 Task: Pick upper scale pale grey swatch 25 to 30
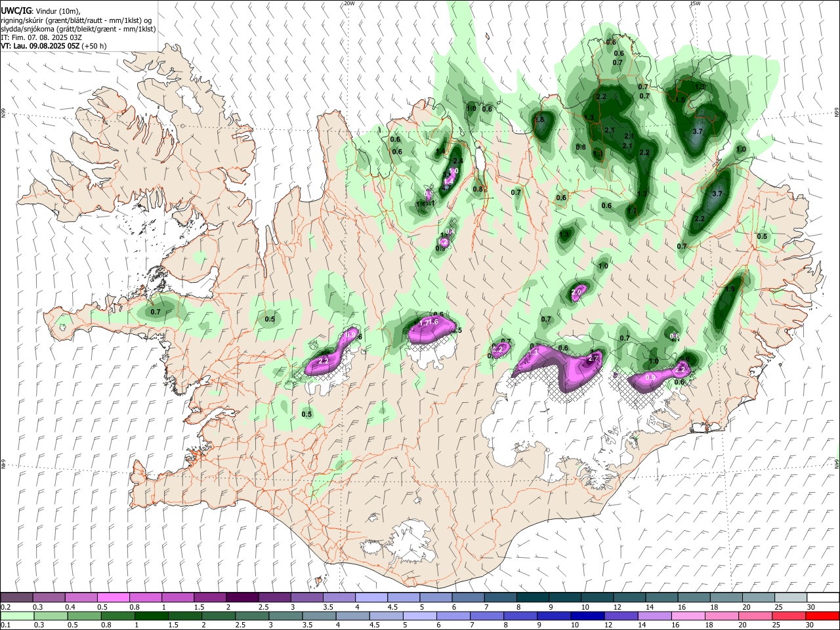point(791,598)
